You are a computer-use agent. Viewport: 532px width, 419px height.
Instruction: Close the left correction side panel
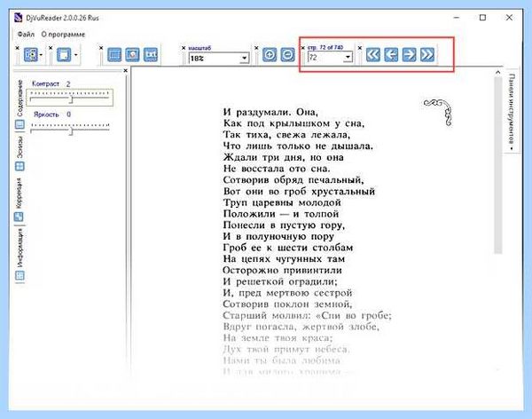(x=126, y=71)
